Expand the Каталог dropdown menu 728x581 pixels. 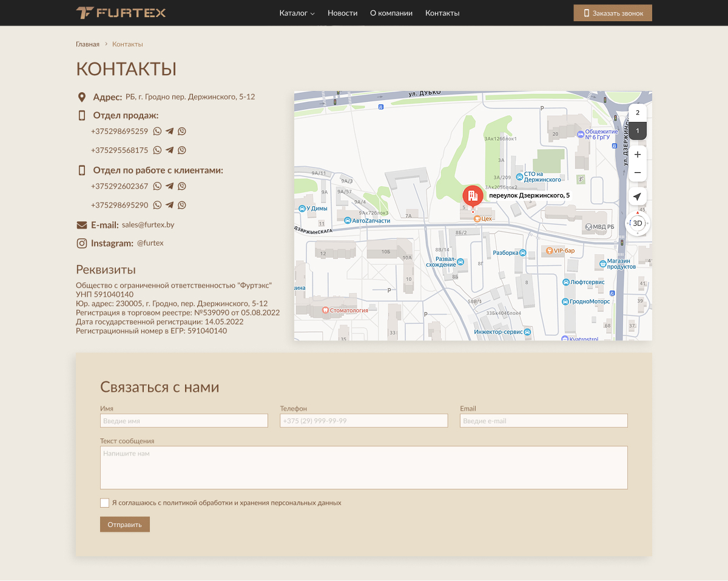(x=297, y=13)
